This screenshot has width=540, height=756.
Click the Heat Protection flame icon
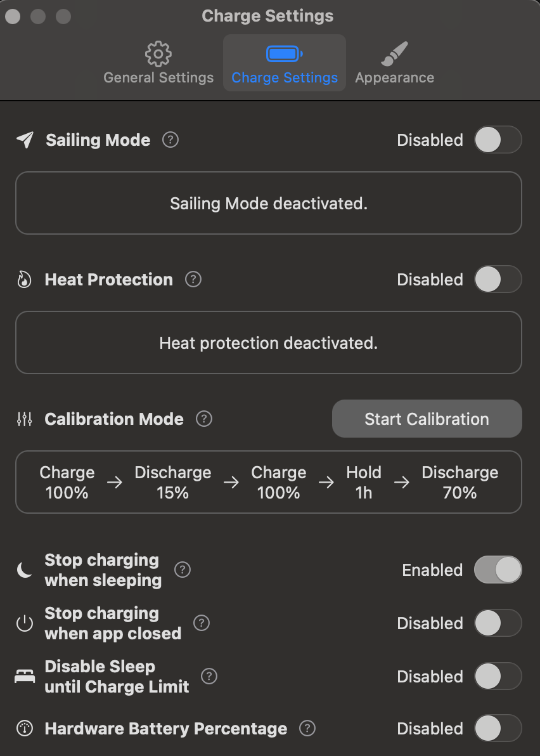click(x=24, y=280)
